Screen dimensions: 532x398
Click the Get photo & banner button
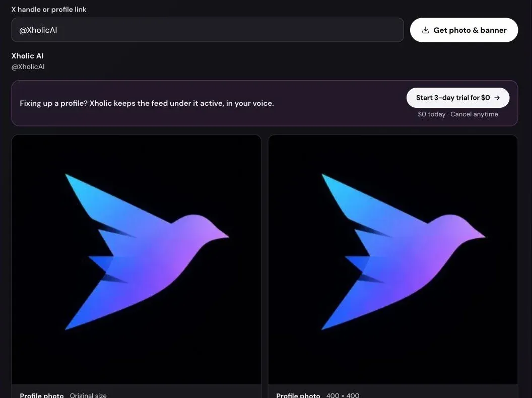pos(464,30)
